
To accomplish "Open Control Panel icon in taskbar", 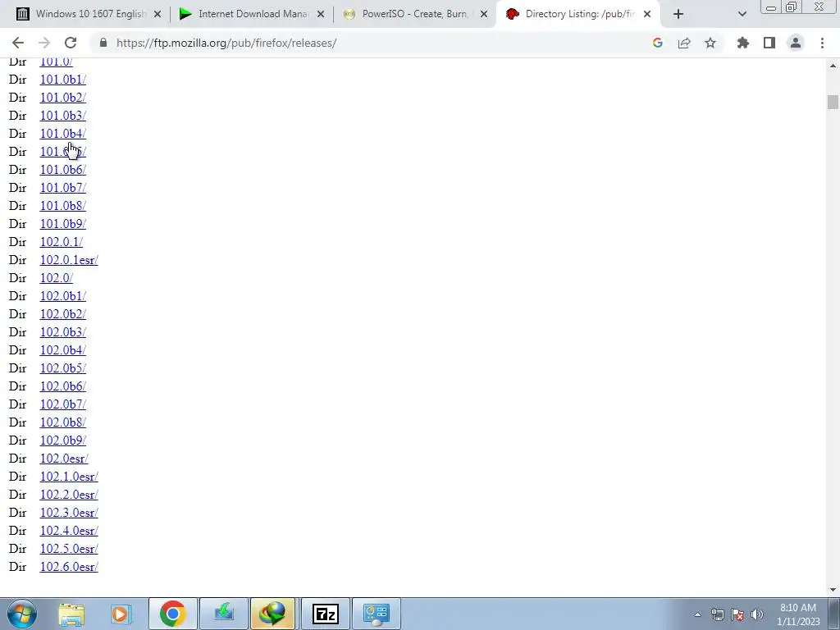I will 376,614.
